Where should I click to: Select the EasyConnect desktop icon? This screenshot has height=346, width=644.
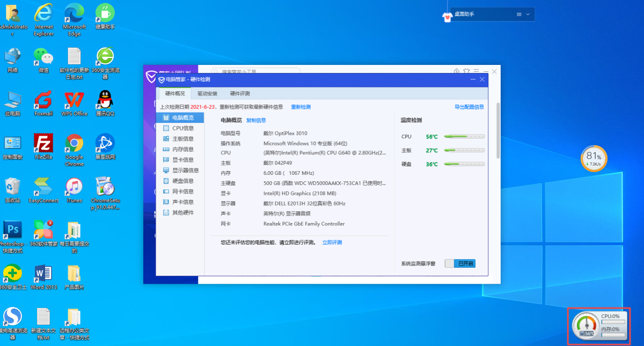pos(43,190)
